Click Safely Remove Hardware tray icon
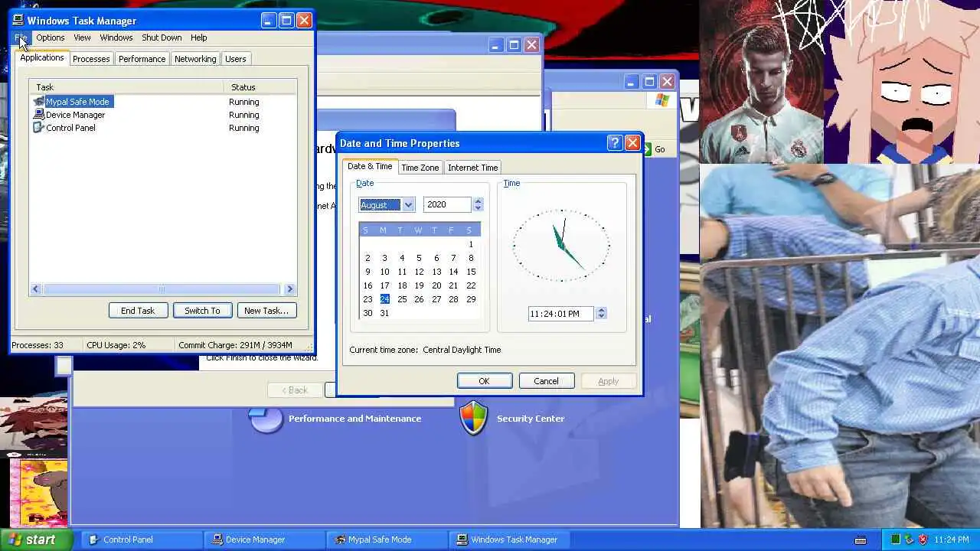The image size is (980, 551). pyautogui.click(x=909, y=540)
